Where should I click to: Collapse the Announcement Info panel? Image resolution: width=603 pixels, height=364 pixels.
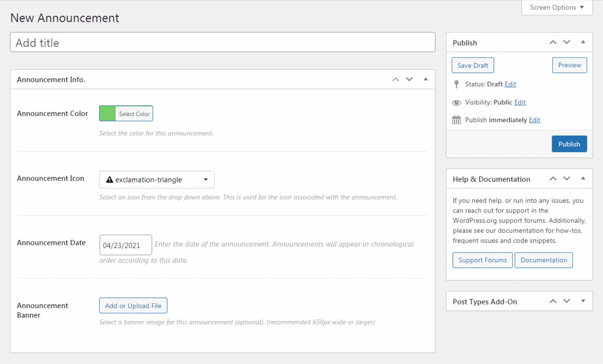click(425, 79)
